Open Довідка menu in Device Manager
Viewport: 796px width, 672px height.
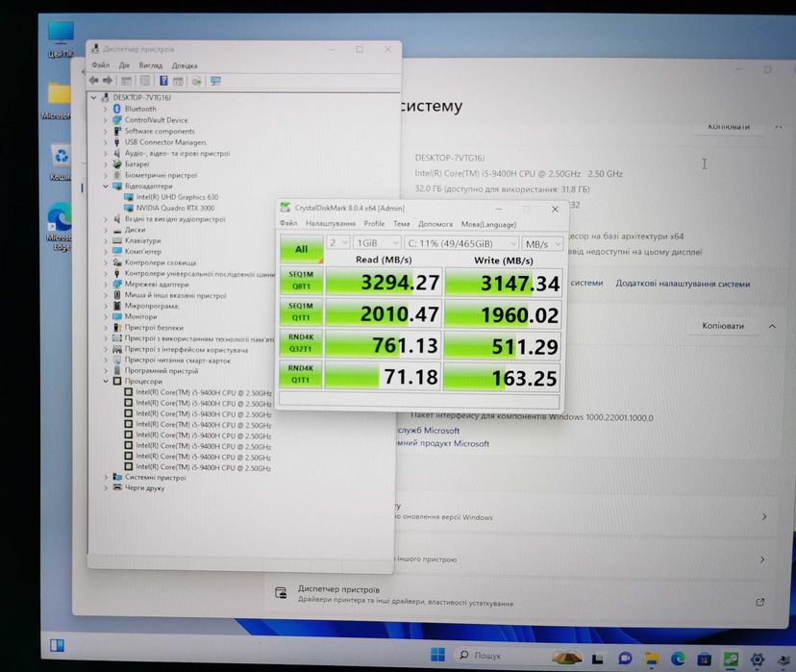[185, 65]
